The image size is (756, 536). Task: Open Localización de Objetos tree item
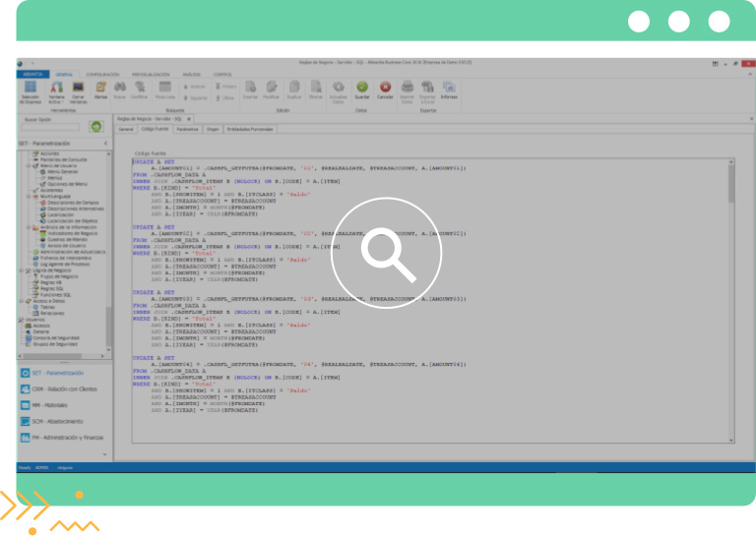pyautogui.click(x=72, y=221)
